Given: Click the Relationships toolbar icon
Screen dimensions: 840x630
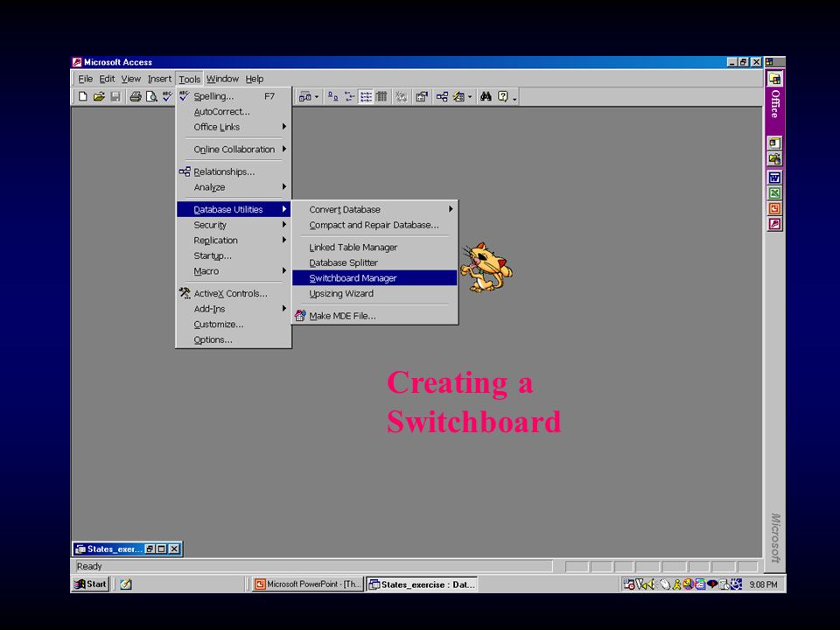Looking at the screenshot, I should 442,97.
